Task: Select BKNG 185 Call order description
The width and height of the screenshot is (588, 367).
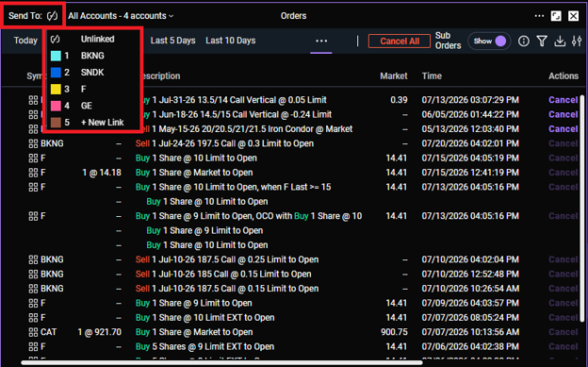Action: point(223,275)
